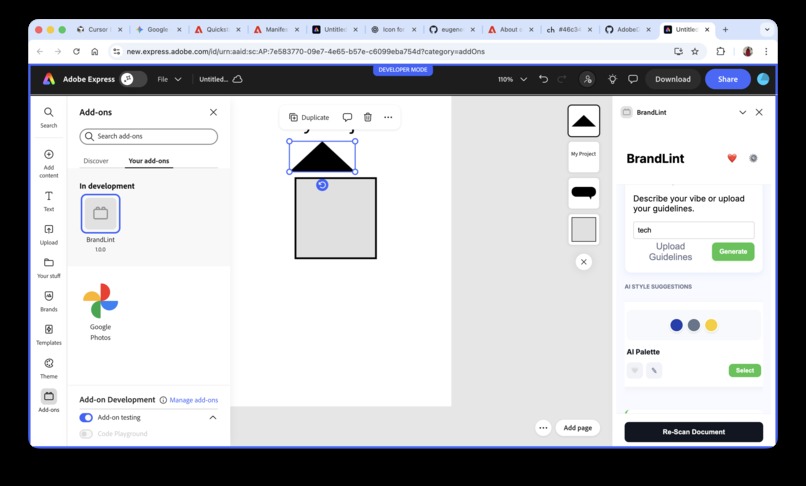Click the Search add-ons input field
Viewport: 806px width, 486px height.
149,136
